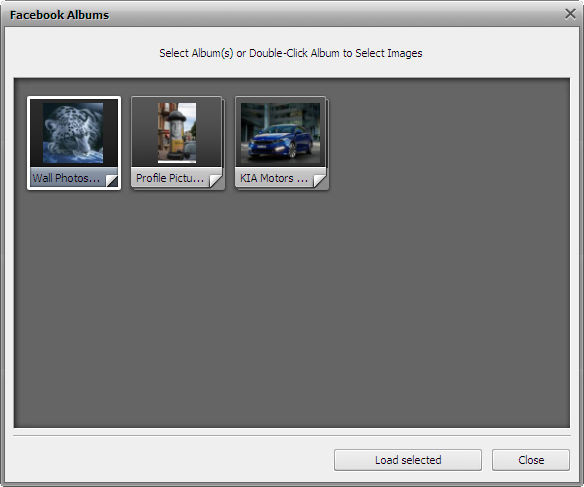This screenshot has width=584, height=487.
Task: Click the Close button at the bottom
Action: (531, 460)
